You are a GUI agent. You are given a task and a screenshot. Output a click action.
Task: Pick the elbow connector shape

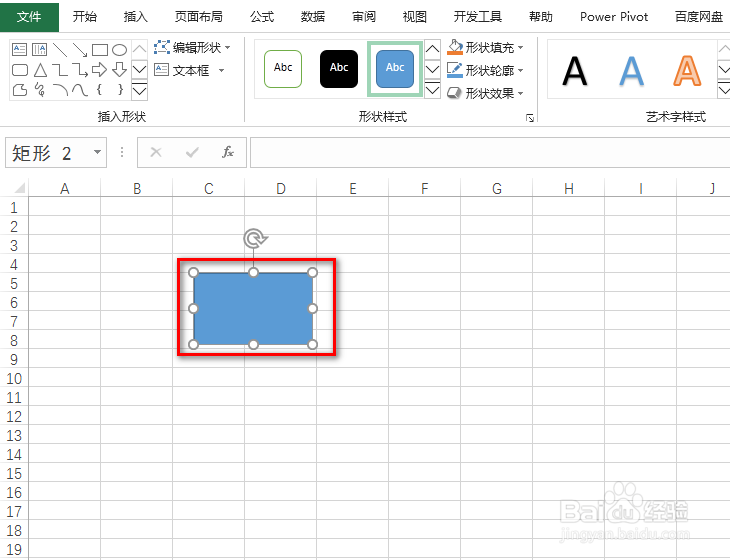(60, 70)
